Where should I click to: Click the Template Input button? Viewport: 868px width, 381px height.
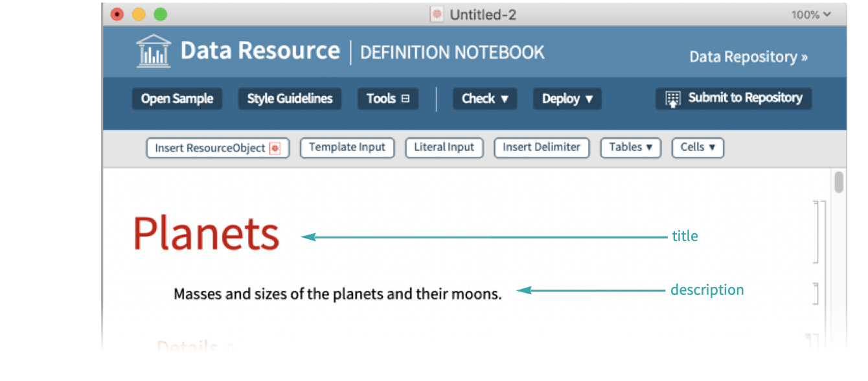click(347, 148)
